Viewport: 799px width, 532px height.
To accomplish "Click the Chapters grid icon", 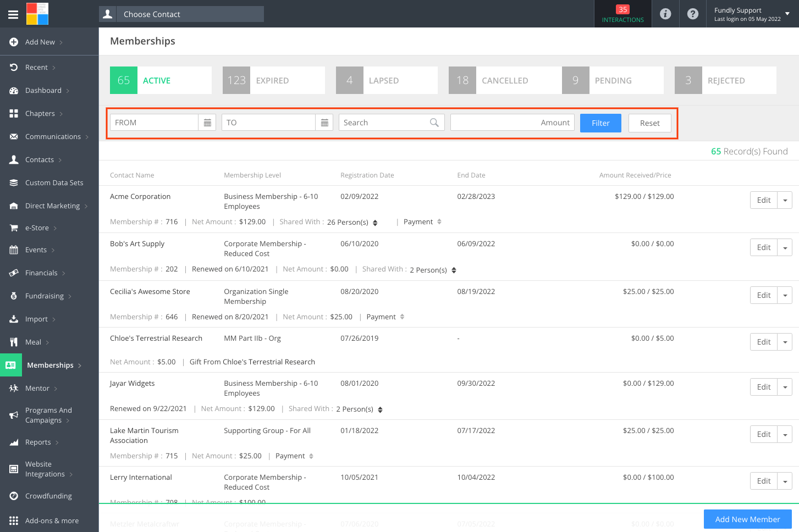I will click(x=14, y=113).
